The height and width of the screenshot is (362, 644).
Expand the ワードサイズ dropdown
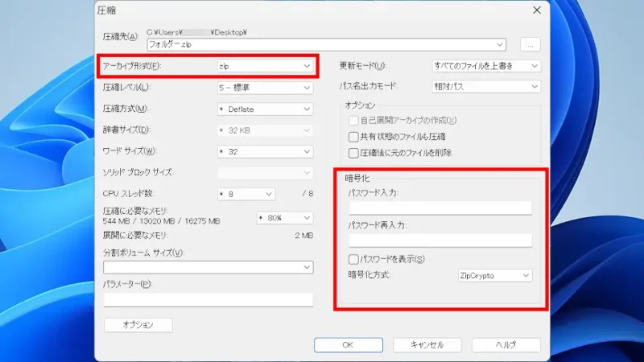click(x=264, y=151)
